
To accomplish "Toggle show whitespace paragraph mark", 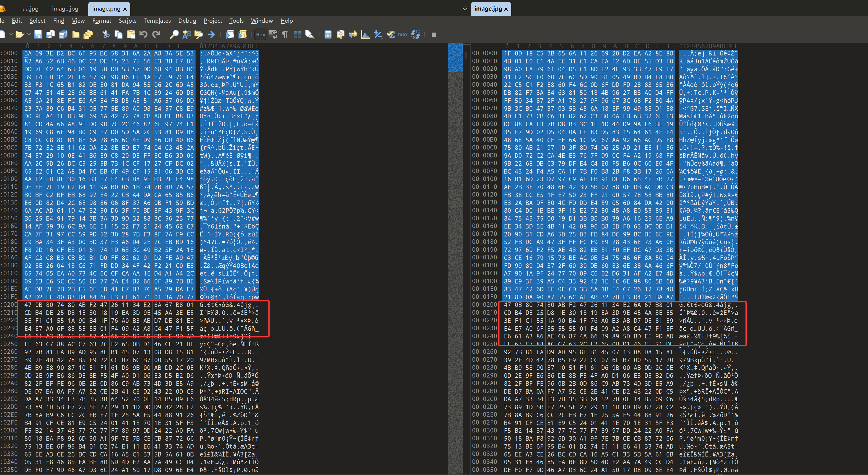I will pyautogui.click(x=285, y=34).
